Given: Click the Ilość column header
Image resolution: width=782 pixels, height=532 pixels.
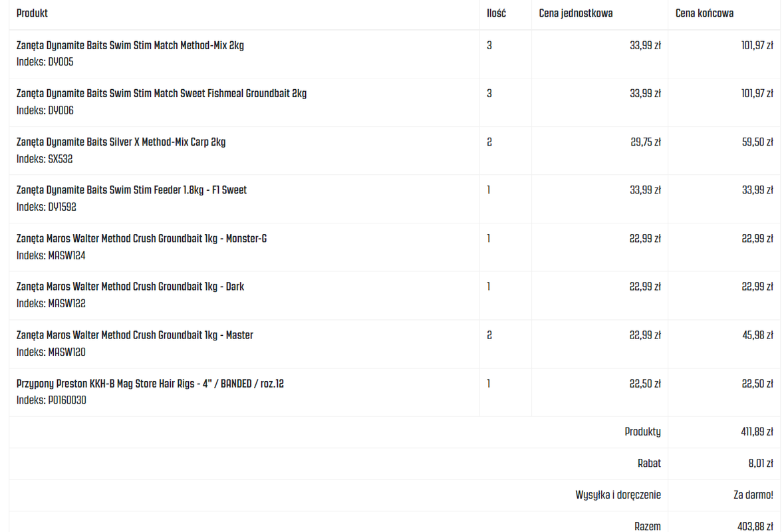Looking at the screenshot, I should click(496, 13).
